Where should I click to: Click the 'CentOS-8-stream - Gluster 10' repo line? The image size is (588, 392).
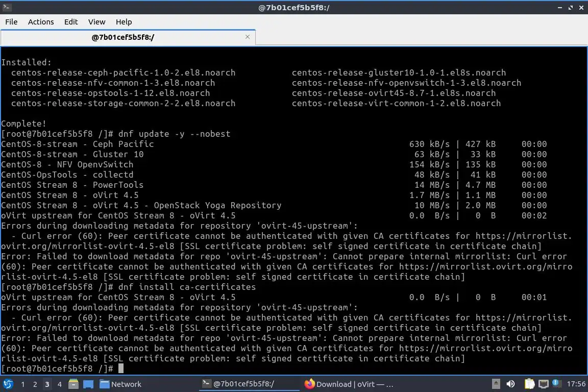pyautogui.click(x=72, y=154)
